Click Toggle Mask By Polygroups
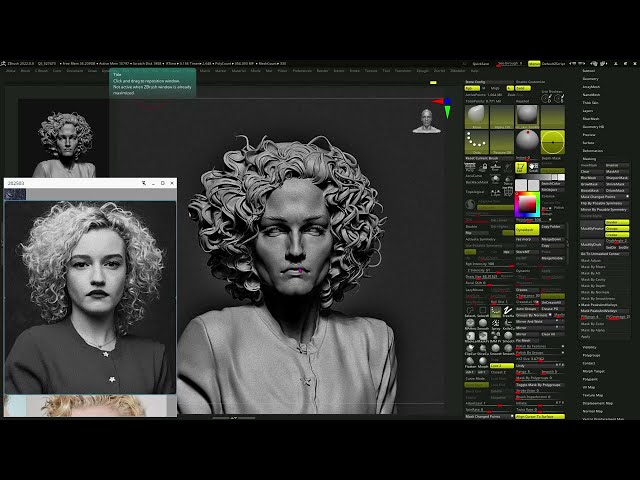Image resolution: width=640 pixels, height=480 pixels. click(540, 385)
